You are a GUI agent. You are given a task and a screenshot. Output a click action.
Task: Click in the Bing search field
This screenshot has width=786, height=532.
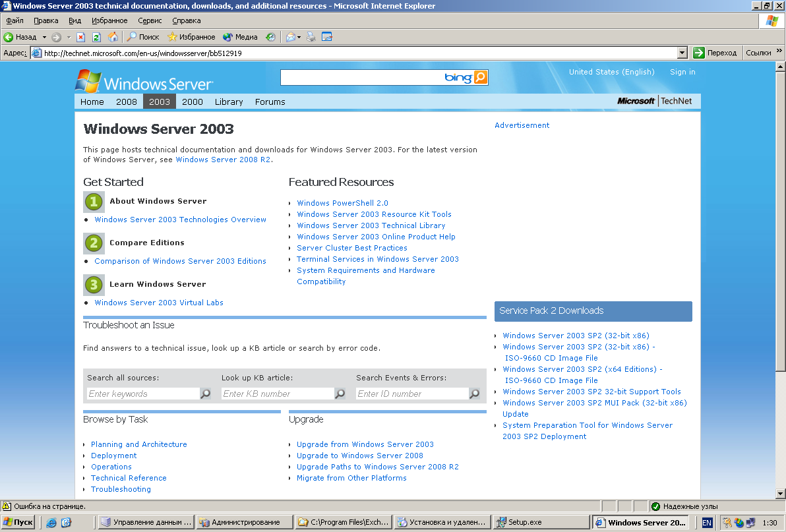point(361,77)
